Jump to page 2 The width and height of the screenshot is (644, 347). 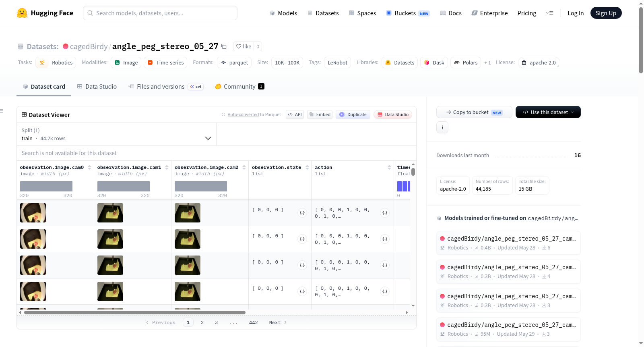pyautogui.click(x=202, y=322)
